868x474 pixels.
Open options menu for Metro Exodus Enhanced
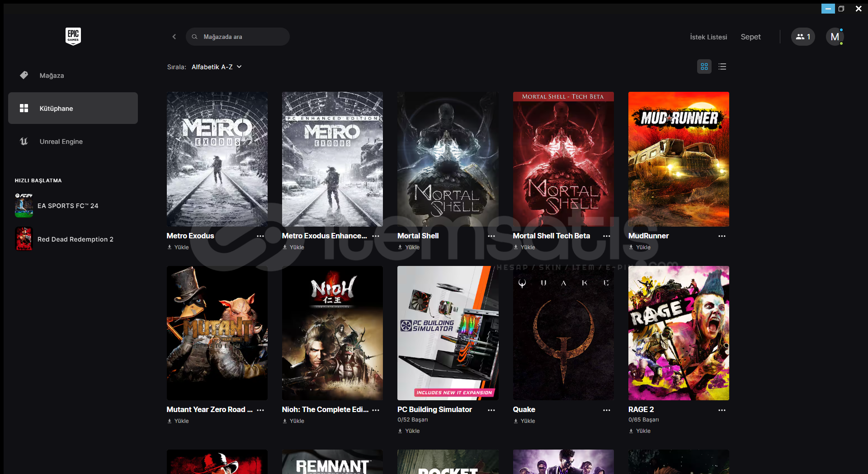pyautogui.click(x=376, y=236)
